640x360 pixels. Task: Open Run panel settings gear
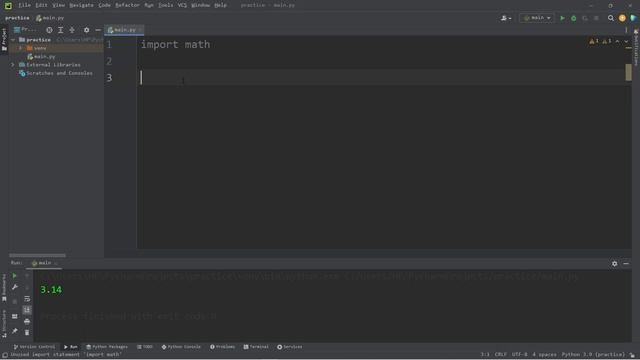pos(614,264)
